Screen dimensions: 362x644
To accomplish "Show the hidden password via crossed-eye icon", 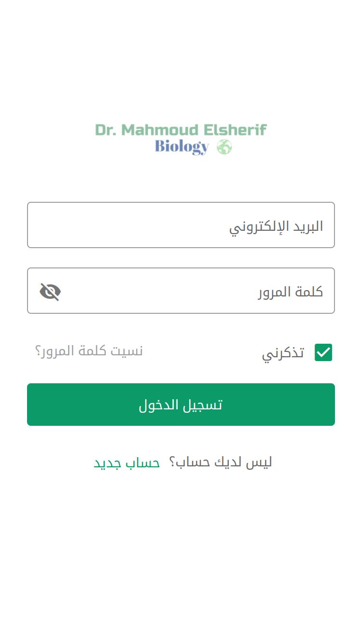I will (50, 292).
